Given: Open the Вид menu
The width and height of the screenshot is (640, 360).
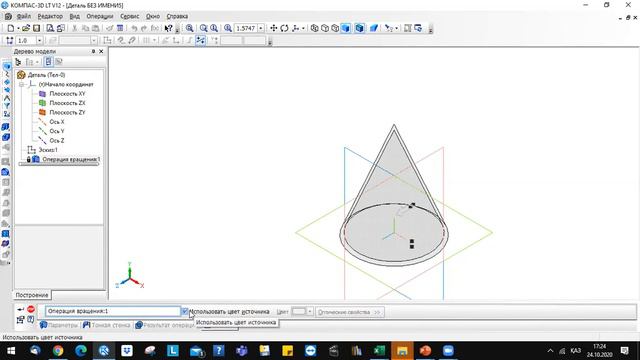Looking at the screenshot, I should [75, 16].
